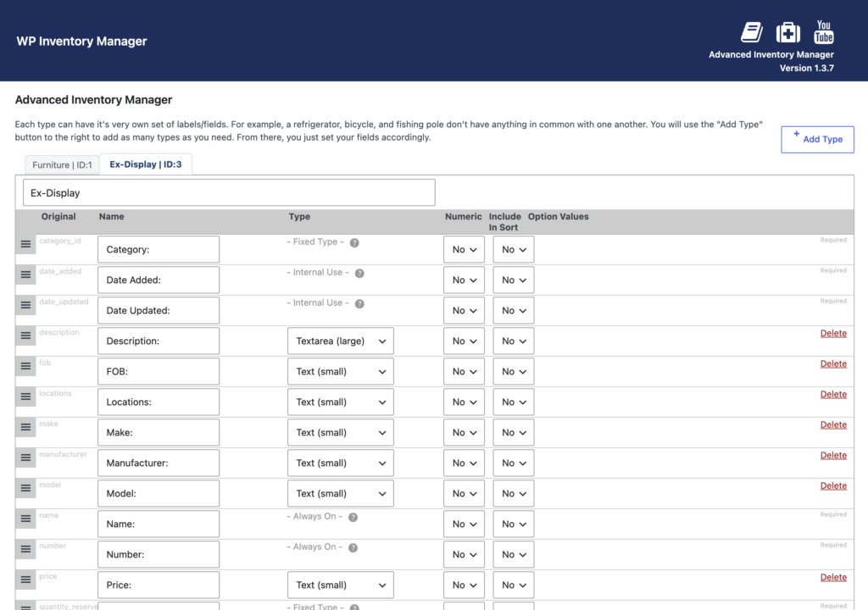The width and height of the screenshot is (868, 610).
Task: Edit the Locations: name field
Action: tap(159, 402)
